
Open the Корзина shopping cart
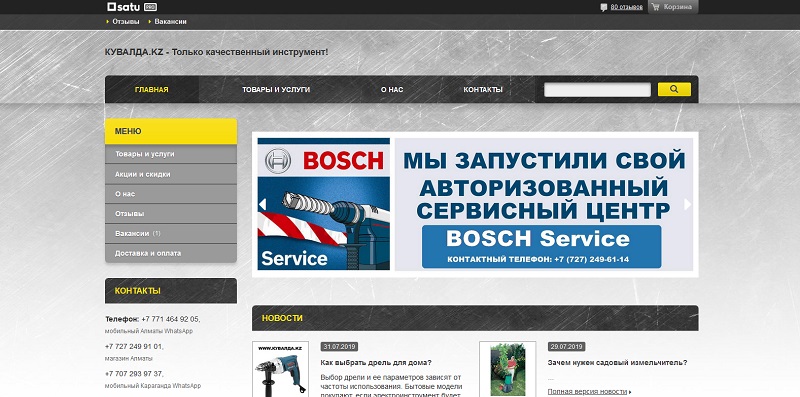click(x=673, y=7)
